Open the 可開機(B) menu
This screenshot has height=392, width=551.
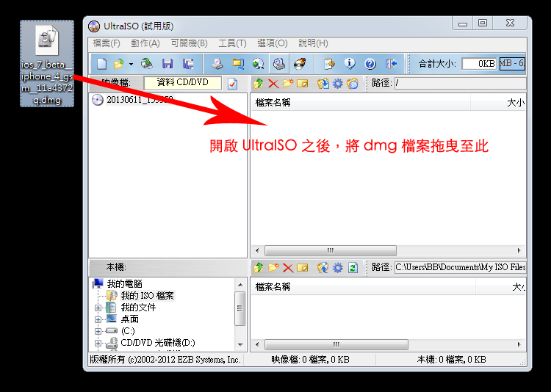coord(189,43)
